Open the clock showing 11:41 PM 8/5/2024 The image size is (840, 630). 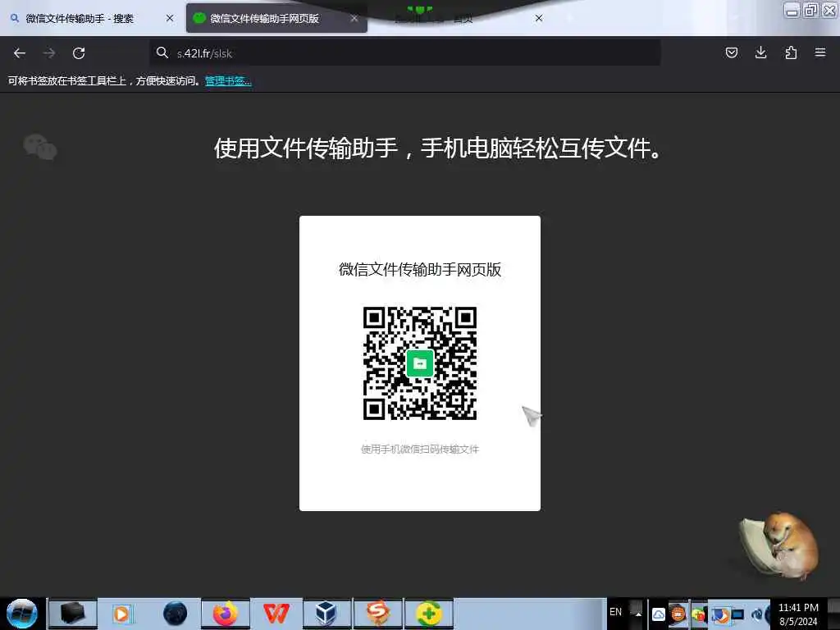pos(798,614)
